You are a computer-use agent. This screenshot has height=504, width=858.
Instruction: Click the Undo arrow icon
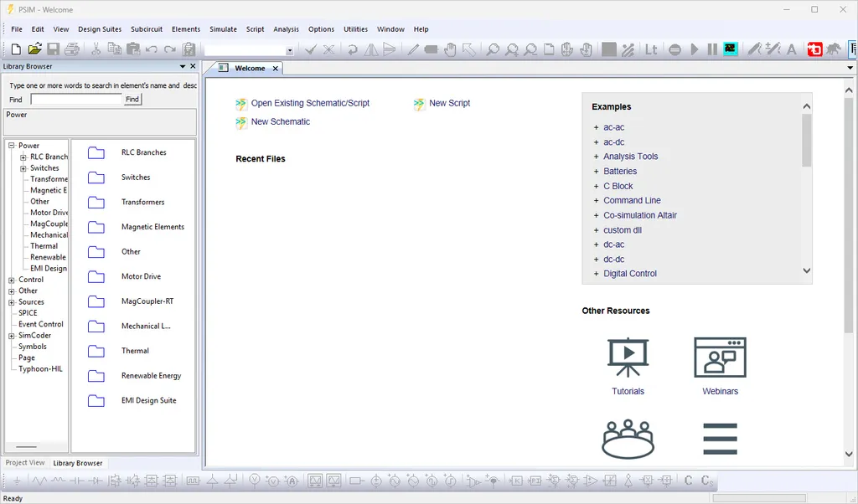pyautogui.click(x=152, y=49)
